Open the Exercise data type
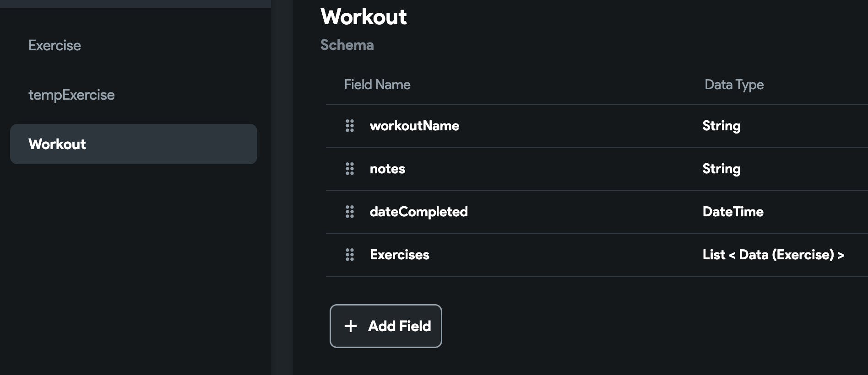This screenshot has height=375, width=868. click(x=54, y=46)
